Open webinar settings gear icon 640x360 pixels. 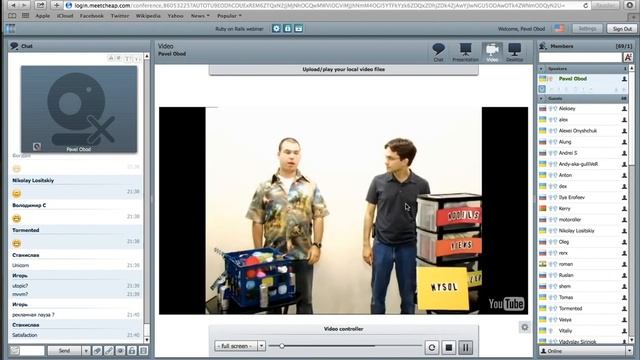[x=276, y=29]
